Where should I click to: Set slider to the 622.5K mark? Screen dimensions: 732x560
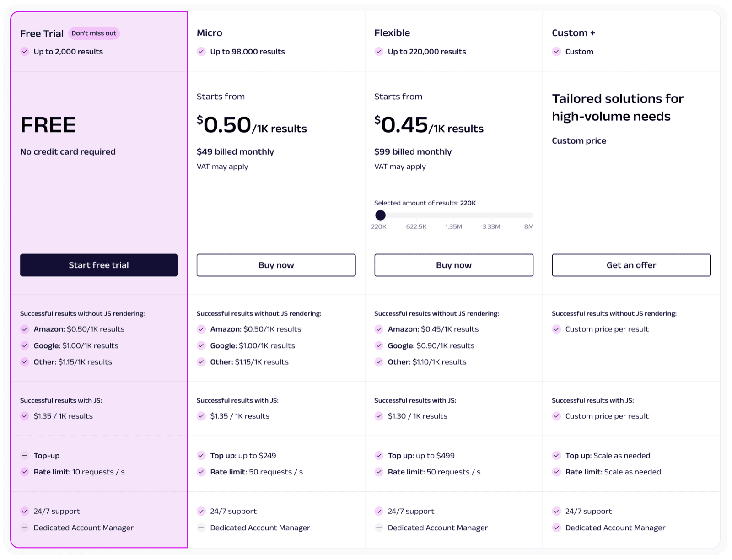pyautogui.click(x=416, y=226)
